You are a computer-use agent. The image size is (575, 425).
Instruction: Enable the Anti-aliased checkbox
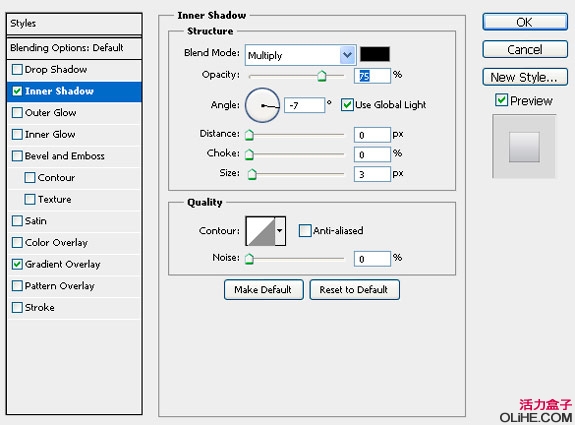point(305,231)
